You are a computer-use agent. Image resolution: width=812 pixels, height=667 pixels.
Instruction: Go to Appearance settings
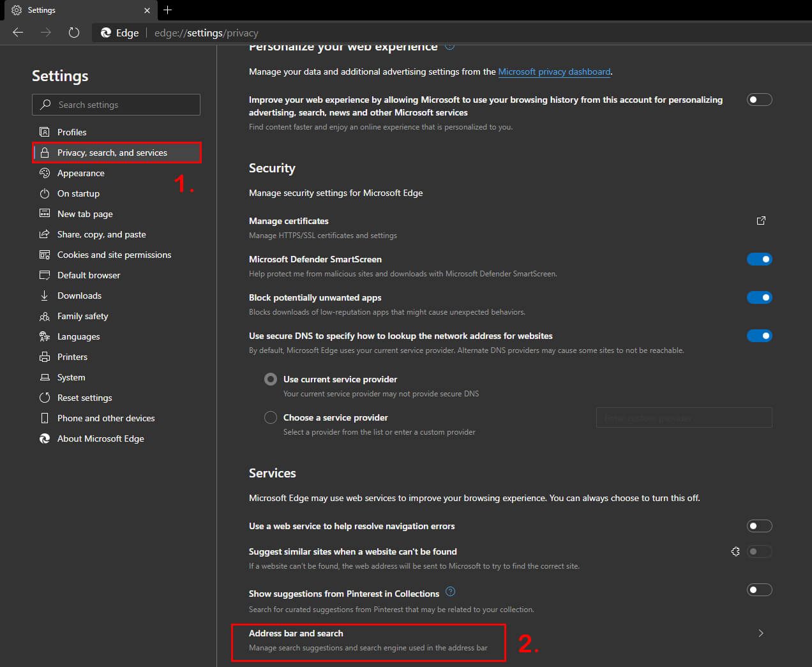116,173
